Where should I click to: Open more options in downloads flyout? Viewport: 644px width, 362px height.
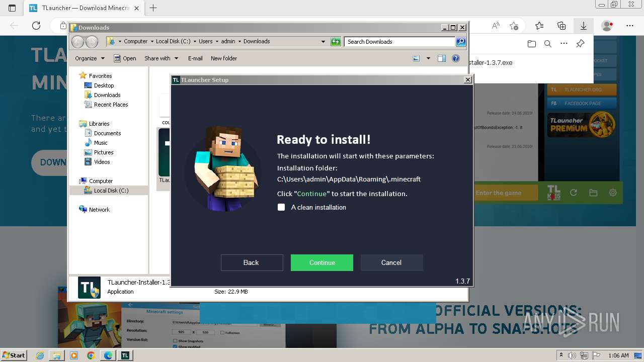coord(564,44)
